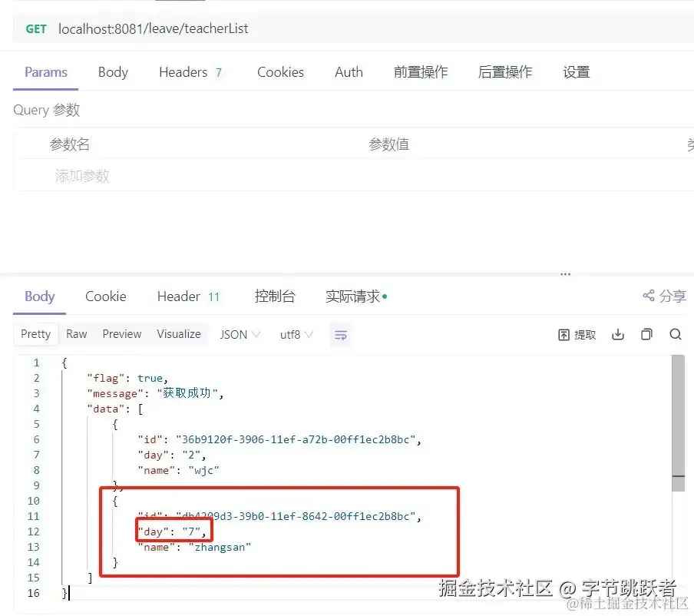Open response search with magnifier icon
Image resolution: width=694 pixels, height=616 pixels.
674,333
